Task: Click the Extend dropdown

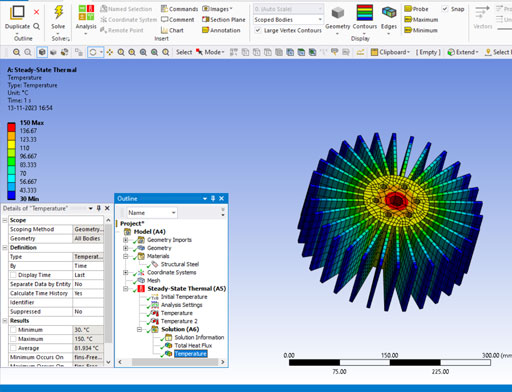Action: pos(463,52)
